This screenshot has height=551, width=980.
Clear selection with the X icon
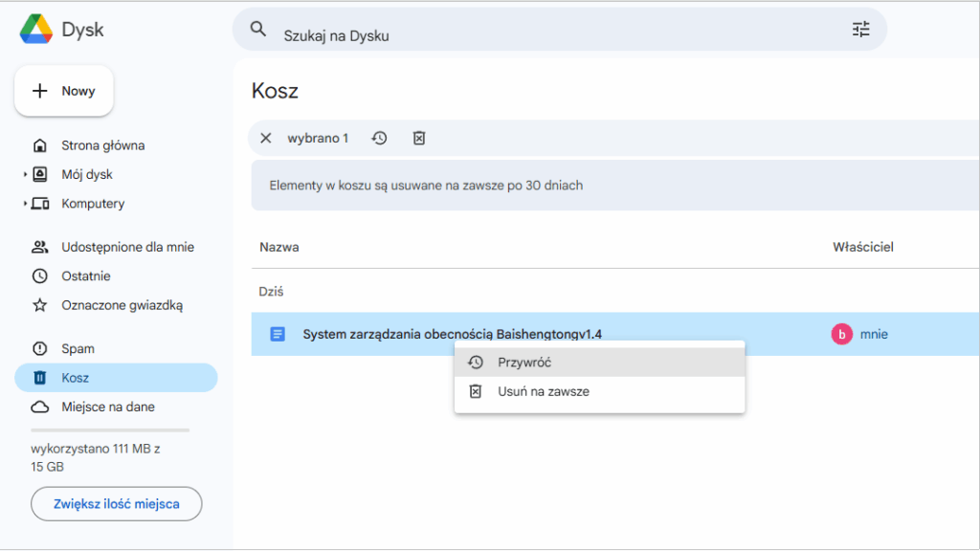pyautogui.click(x=266, y=138)
